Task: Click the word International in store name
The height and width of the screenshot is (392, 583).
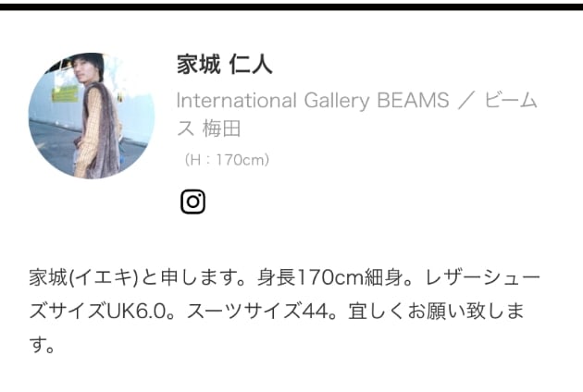Action: click(x=237, y=101)
